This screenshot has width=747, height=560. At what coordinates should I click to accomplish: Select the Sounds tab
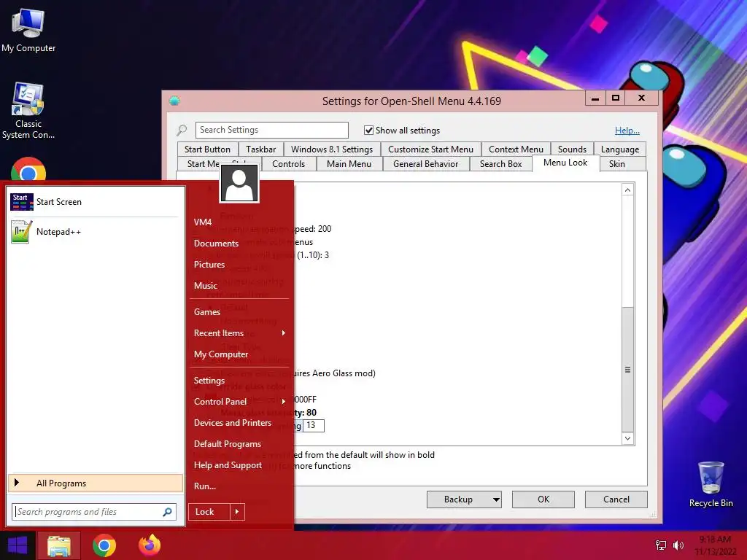click(x=572, y=149)
